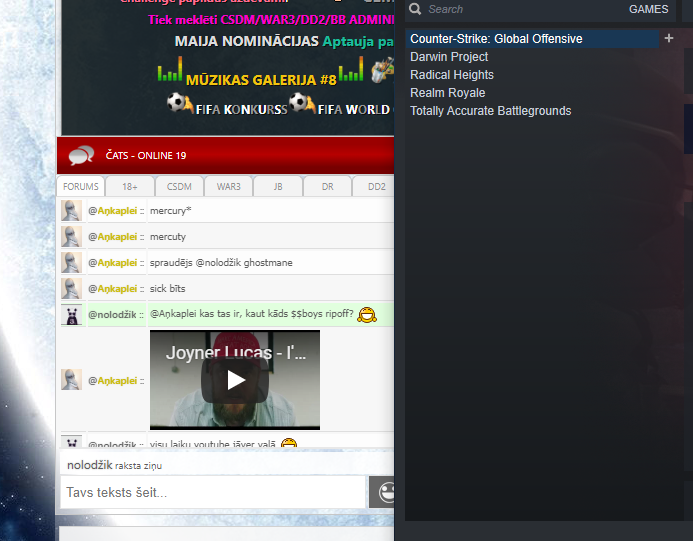Click 'sick bīts' message text
This screenshot has width=693, height=541.
coord(168,289)
